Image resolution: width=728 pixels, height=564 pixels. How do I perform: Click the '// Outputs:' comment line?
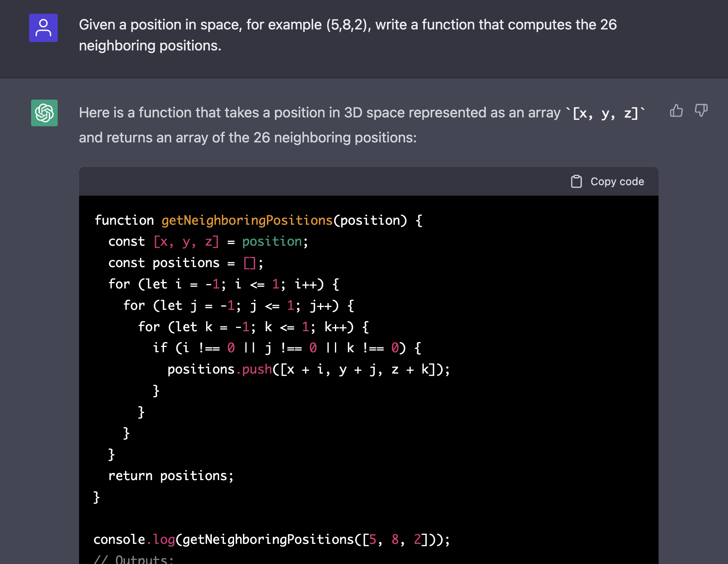(x=134, y=559)
